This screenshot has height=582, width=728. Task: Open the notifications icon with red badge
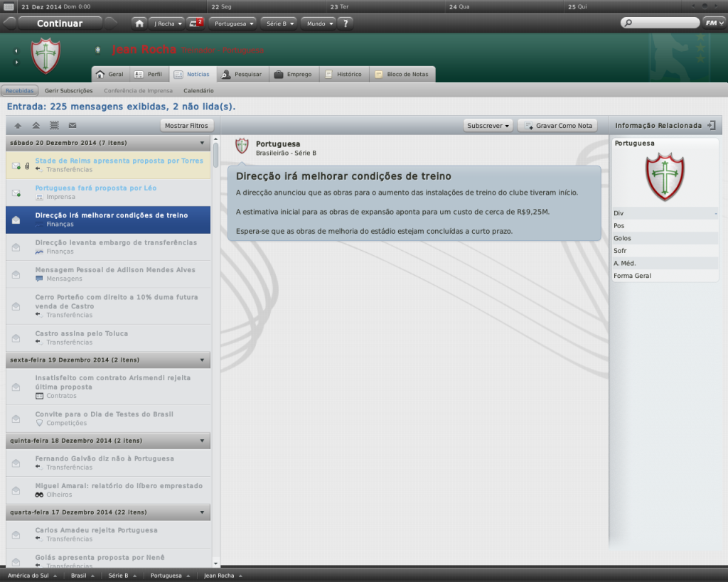click(196, 23)
